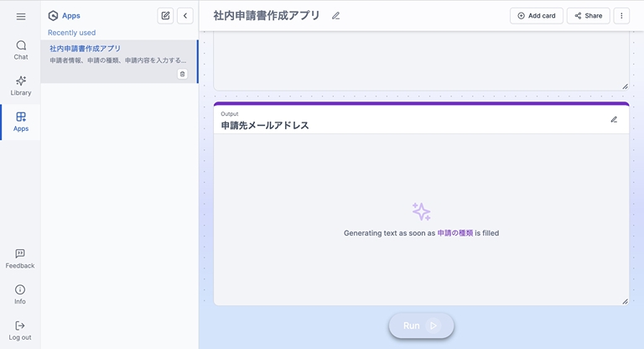Click the output card resize handle
644x349 pixels.
pyautogui.click(x=624, y=300)
